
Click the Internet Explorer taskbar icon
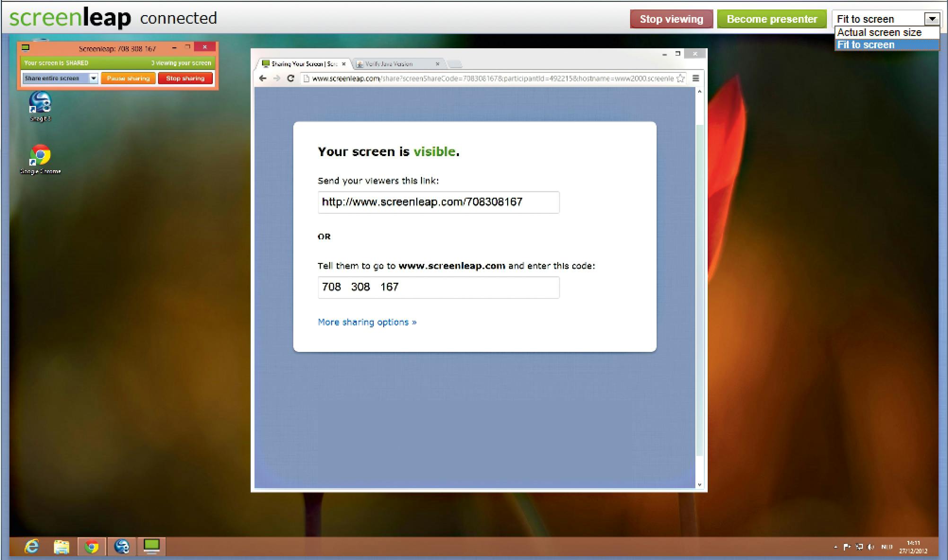click(32, 547)
